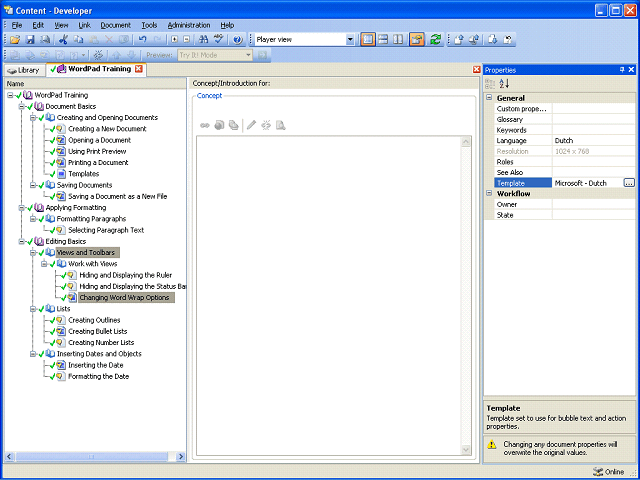
Task: Select the Formatting the Date topic
Action: point(98,376)
